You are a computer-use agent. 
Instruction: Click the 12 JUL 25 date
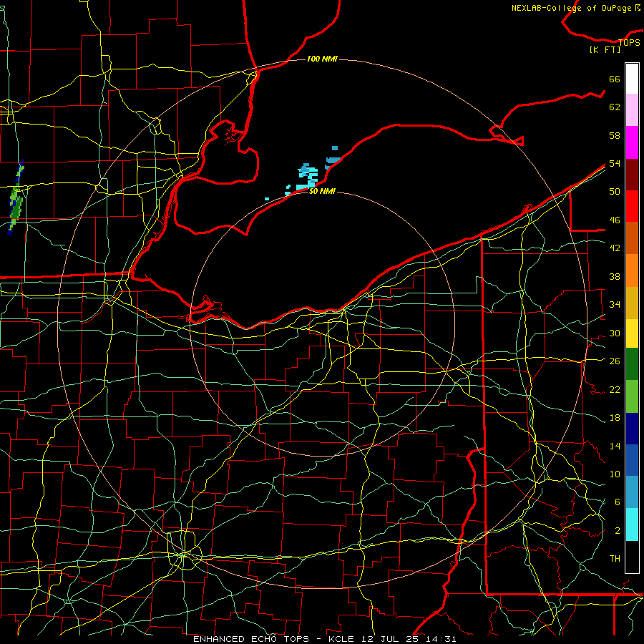click(x=391, y=639)
